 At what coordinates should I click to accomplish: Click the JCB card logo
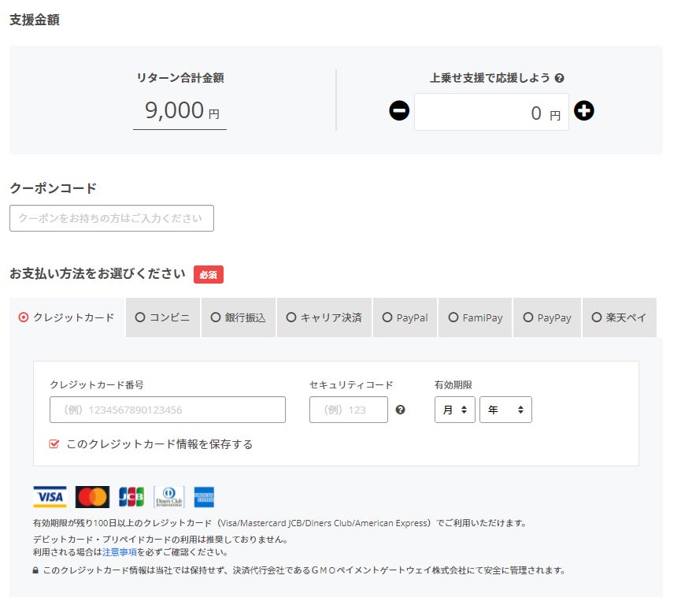131,496
